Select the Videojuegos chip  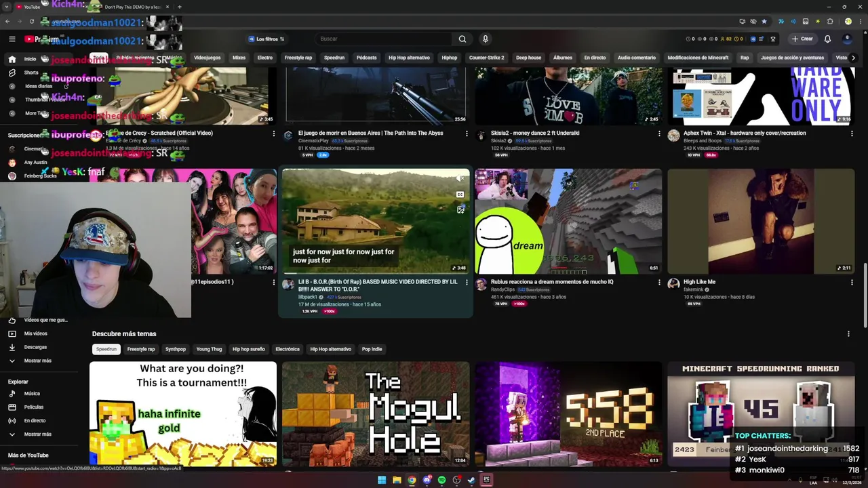(x=208, y=58)
